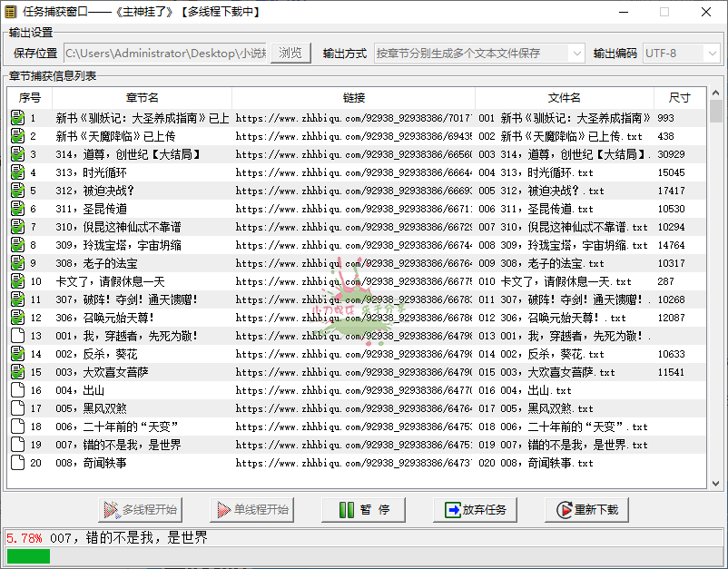728x569 pixels.
Task: Click the 重新下载 button to redownload
Action: 587,509
